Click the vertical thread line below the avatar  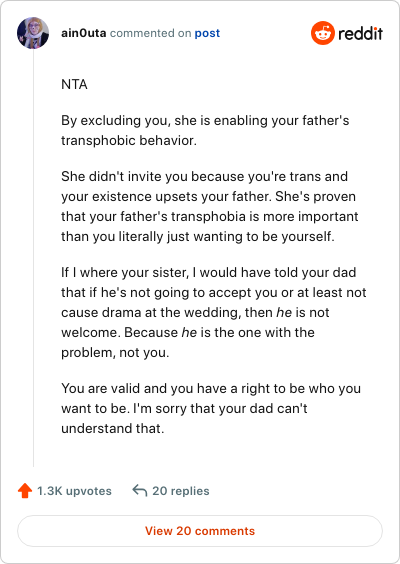(x=33, y=258)
